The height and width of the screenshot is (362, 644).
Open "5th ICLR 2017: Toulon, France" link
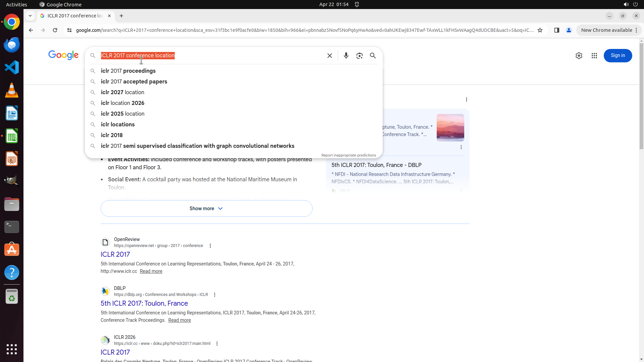(144, 303)
